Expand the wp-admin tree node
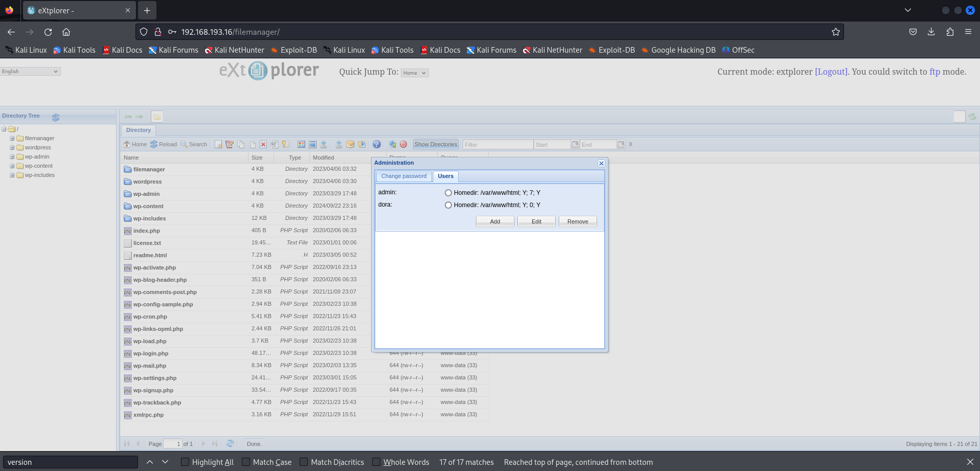 pos(12,156)
